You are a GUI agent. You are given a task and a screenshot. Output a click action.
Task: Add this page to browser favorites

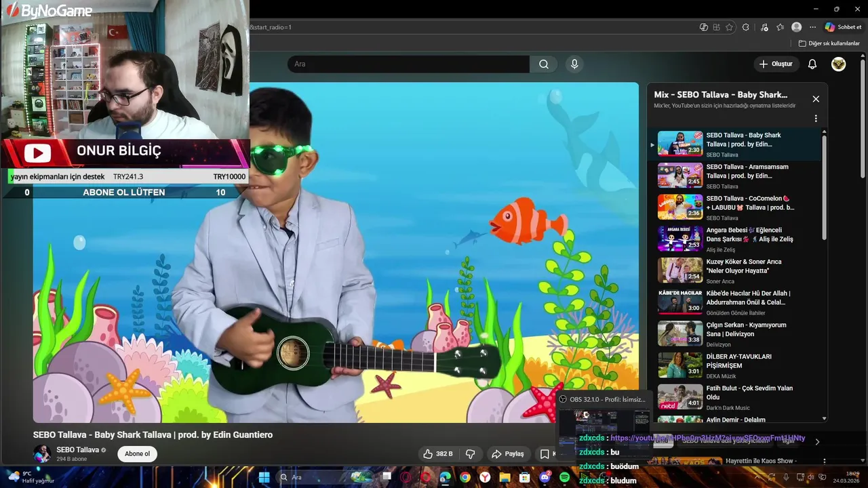pos(729,27)
